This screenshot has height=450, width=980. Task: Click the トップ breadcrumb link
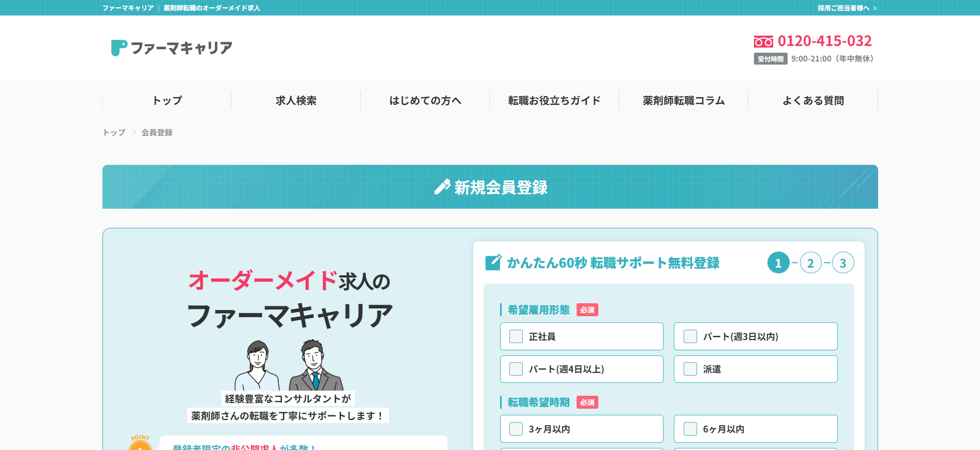[114, 132]
